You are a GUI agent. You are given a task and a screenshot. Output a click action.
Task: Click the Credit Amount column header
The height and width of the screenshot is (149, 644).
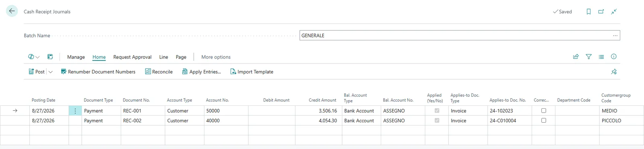point(322,100)
